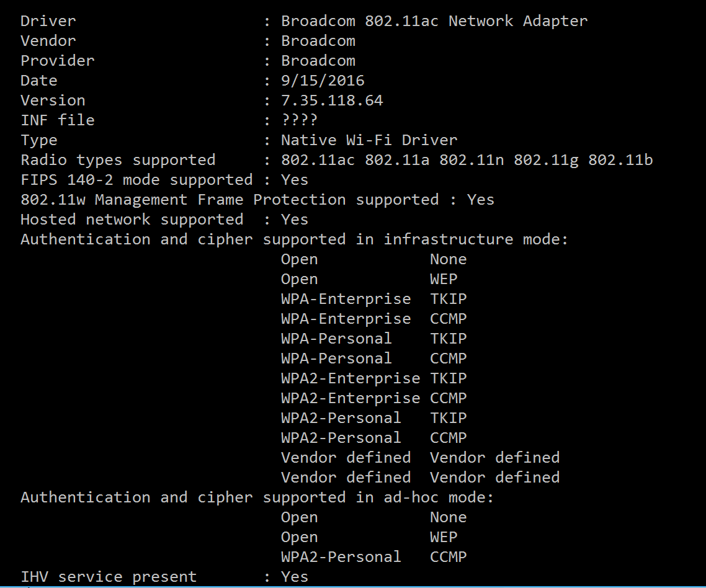706x588 pixels.
Task: Click the Radio types supported label
Action: point(118,160)
